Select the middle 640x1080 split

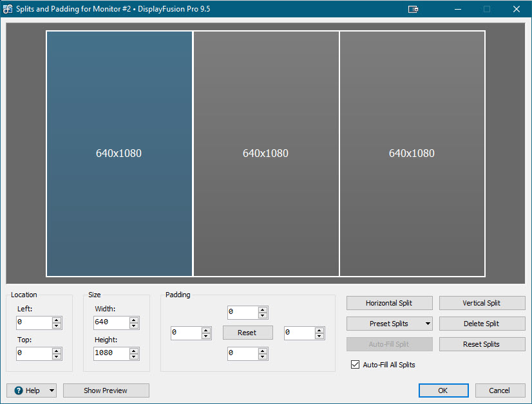point(266,154)
